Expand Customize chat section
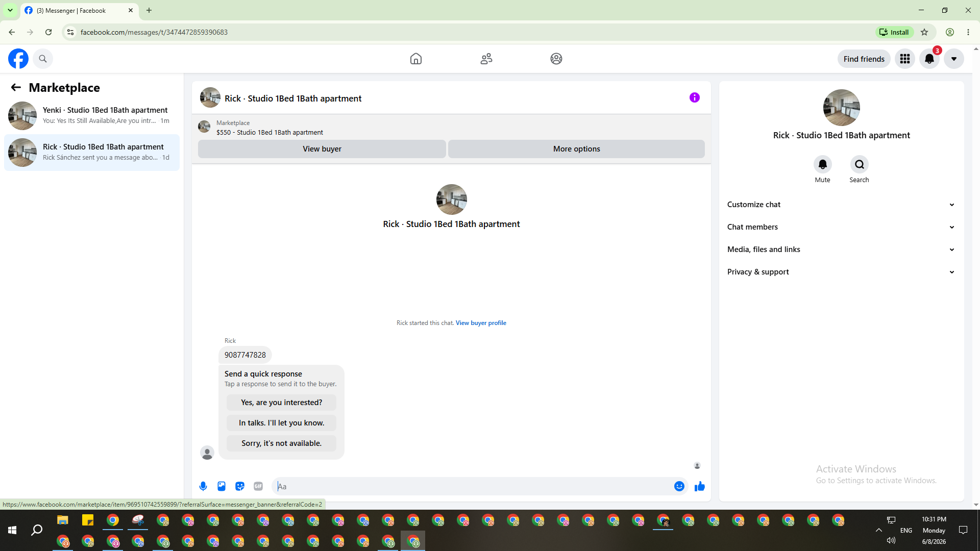Viewport: 980px width, 551px height. (841, 205)
